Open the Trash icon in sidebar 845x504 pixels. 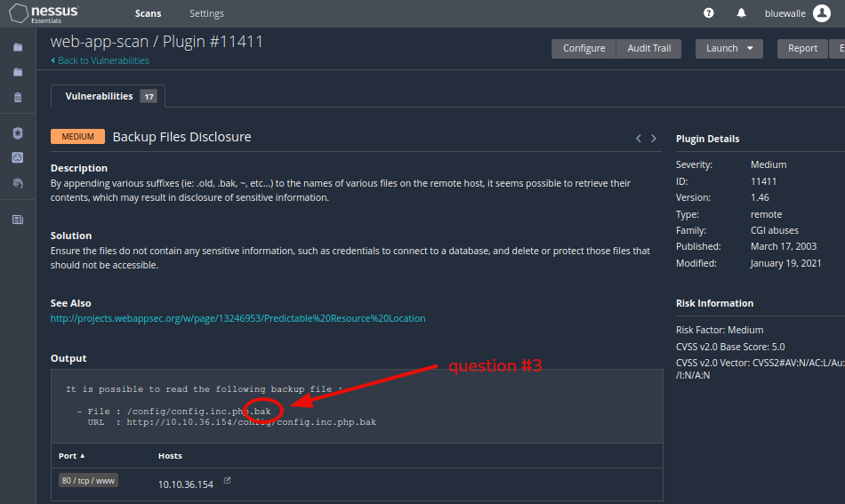18,98
